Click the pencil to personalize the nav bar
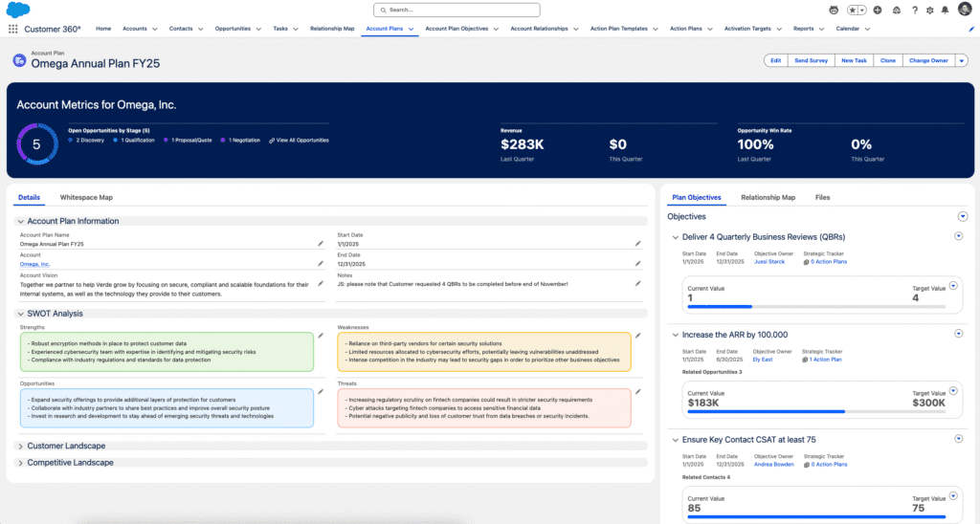This screenshot has width=980, height=524. point(971,29)
